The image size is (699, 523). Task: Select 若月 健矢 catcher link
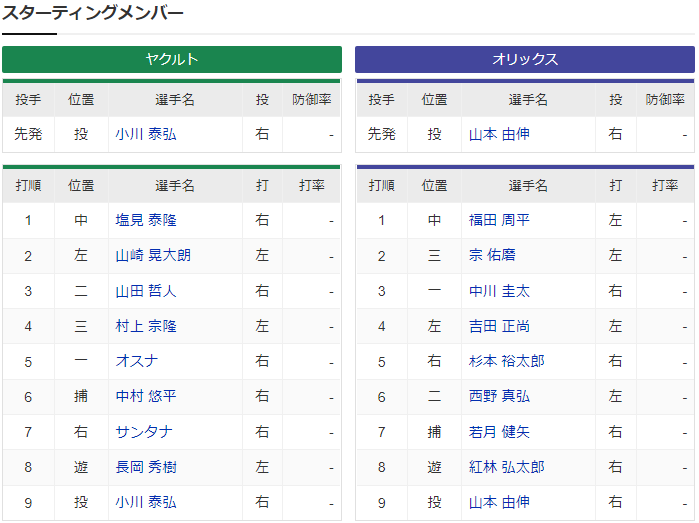coord(499,432)
